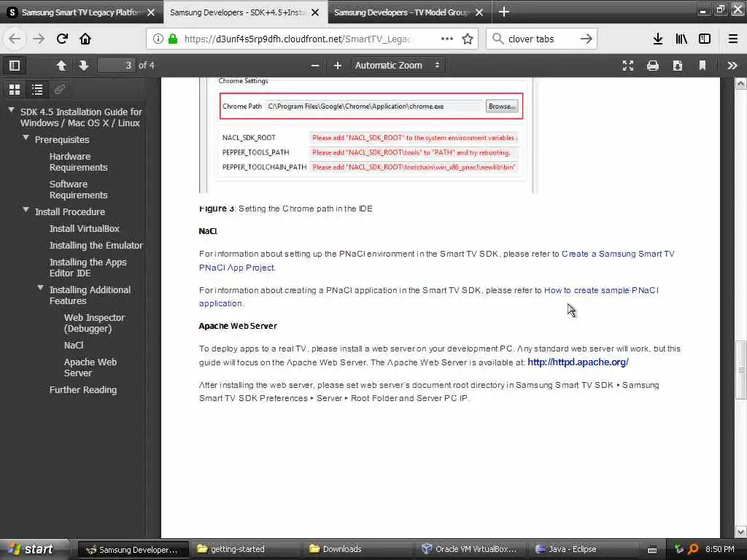
Task: Go to next PDF page
Action: 84,65
